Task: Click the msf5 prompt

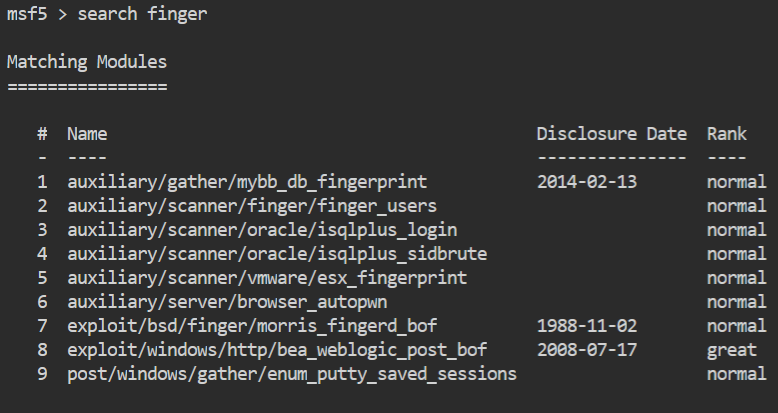Action: point(30,14)
